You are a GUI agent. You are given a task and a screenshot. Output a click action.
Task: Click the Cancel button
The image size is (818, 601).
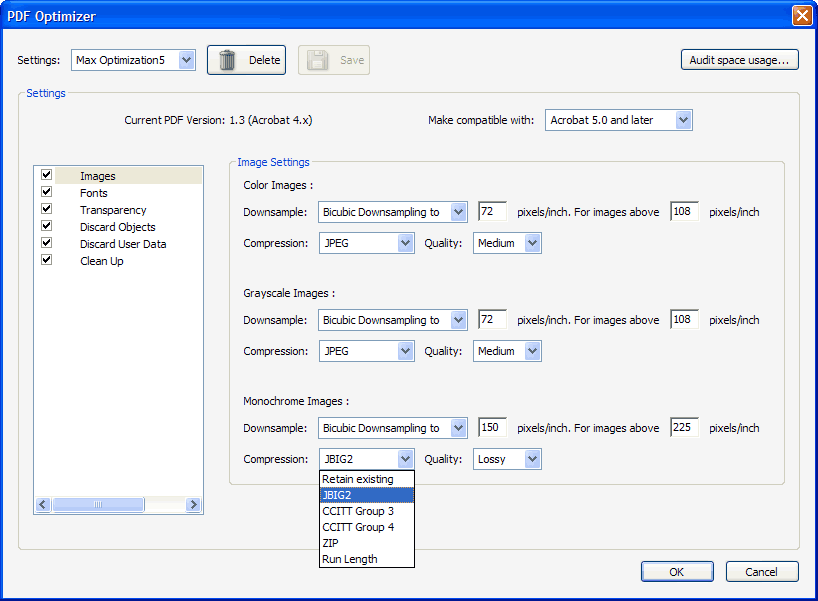point(761,572)
